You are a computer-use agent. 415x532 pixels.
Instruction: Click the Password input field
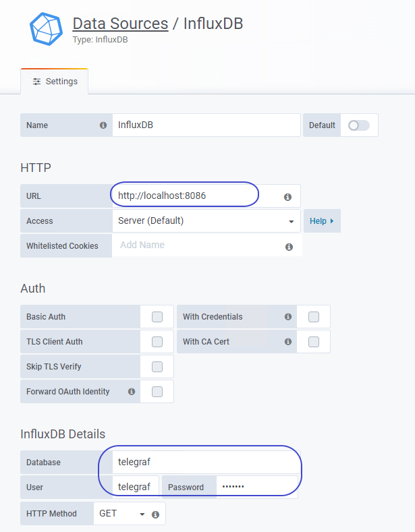[257, 487]
